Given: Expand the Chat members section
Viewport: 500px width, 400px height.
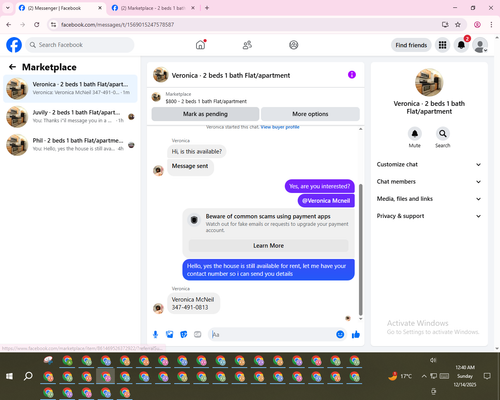Looking at the screenshot, I should [429, 182].
